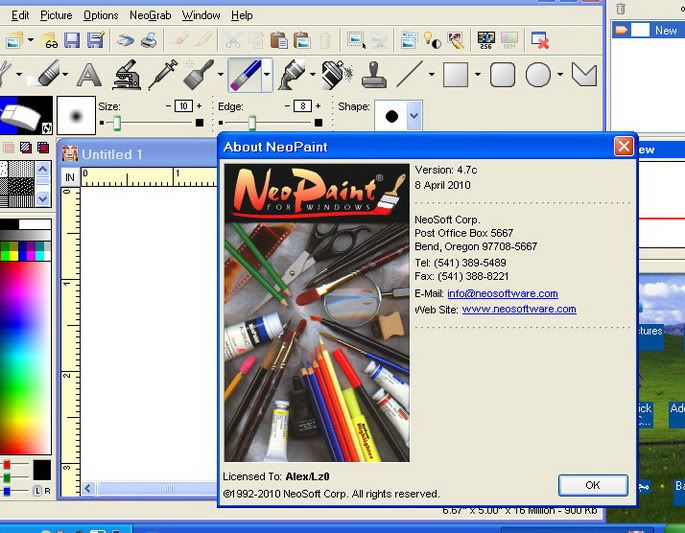Expand the new picture icon dropdown arrow

(x=30, y=40)
